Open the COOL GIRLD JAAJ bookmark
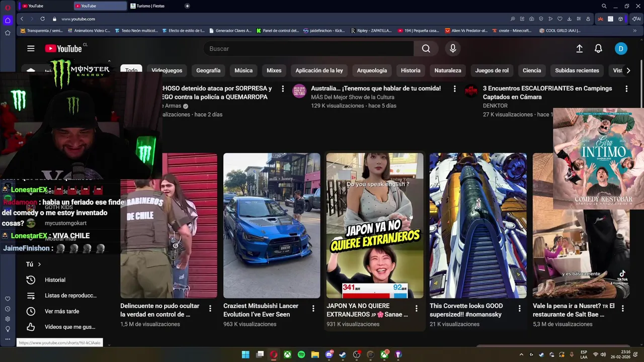Screen dimensions: 644x362 click(559, 31)
